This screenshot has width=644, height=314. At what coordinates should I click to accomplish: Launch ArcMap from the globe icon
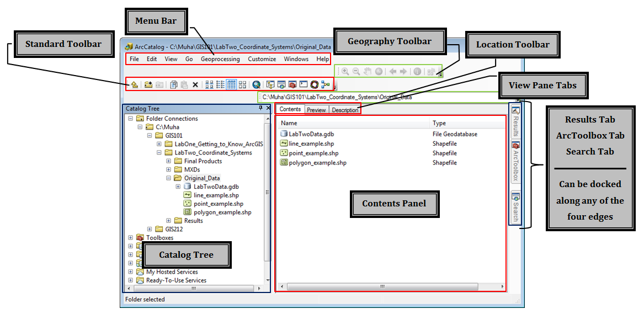257,84
